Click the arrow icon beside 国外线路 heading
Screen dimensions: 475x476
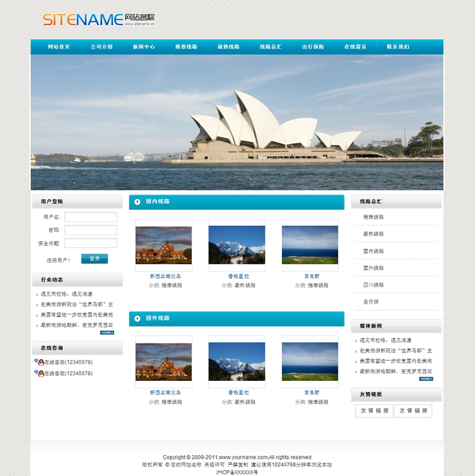(x=138, y=319)
